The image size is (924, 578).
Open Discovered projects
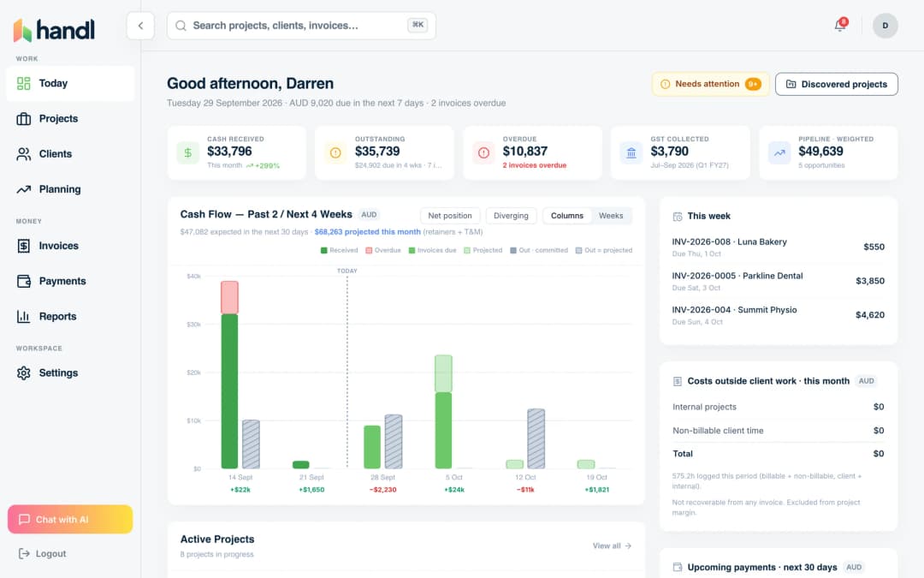836,84
